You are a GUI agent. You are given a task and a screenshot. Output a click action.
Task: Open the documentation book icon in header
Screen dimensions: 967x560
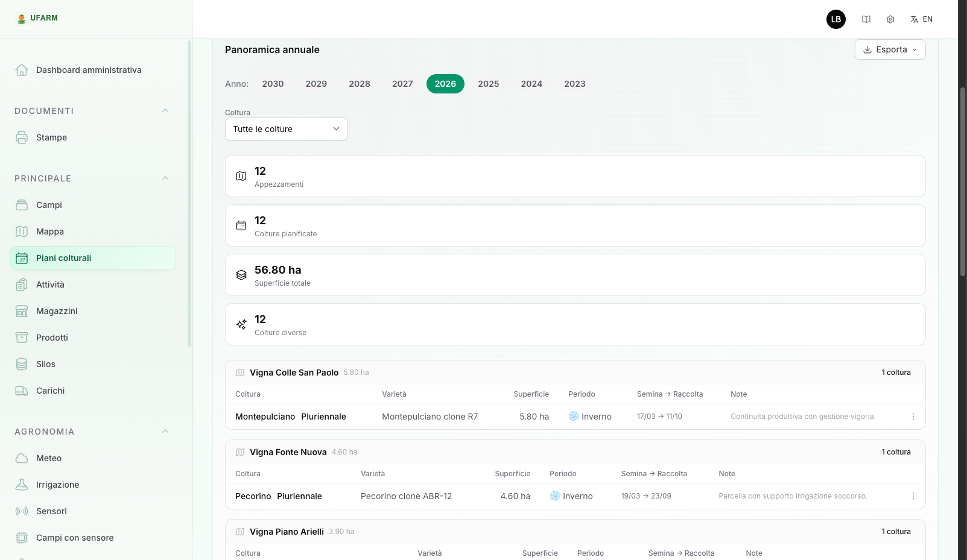pos(866,19)
